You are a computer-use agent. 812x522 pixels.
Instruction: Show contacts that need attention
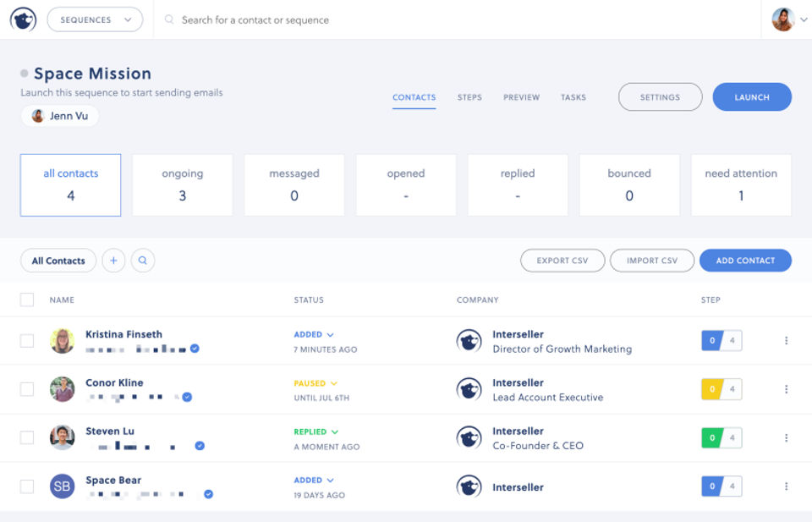741,185
